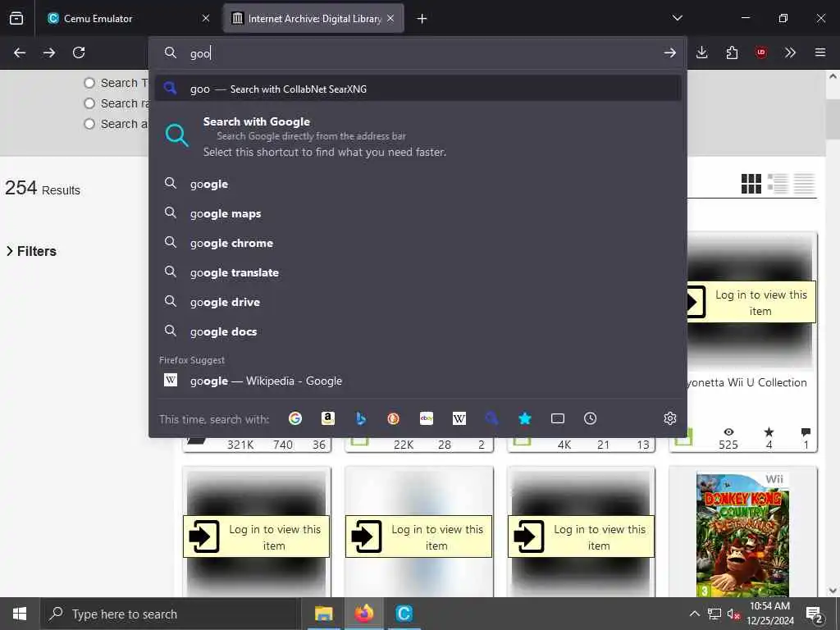The height and width of the screenshot is (630, 840).
Task: Pick the google drive suggestion
Action: [x=418, y=302]
